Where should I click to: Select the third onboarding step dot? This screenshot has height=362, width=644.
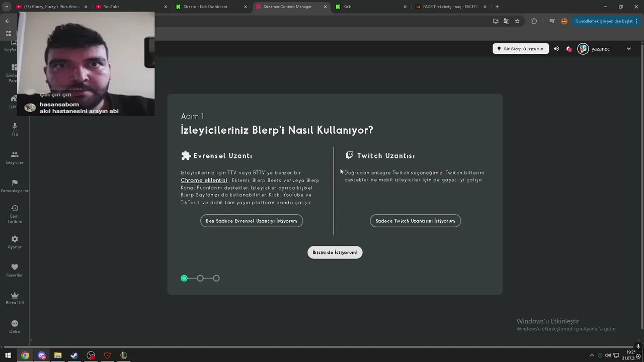click(x=216, y=278)
